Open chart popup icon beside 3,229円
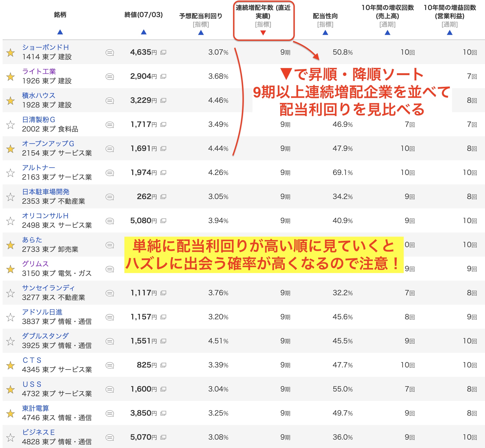The image size is (485, 448). coord(163,100)
